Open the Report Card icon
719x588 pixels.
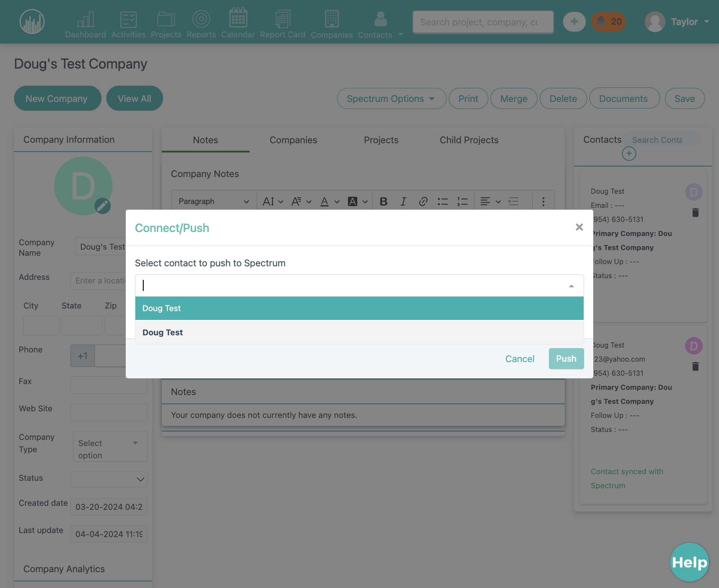[x=283, y=25]
